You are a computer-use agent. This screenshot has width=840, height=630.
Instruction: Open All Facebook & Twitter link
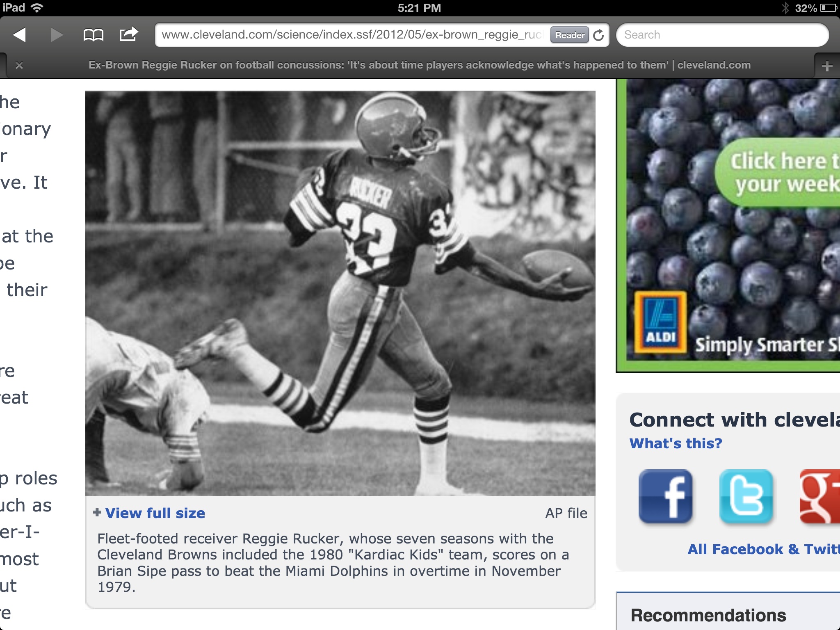764,549
